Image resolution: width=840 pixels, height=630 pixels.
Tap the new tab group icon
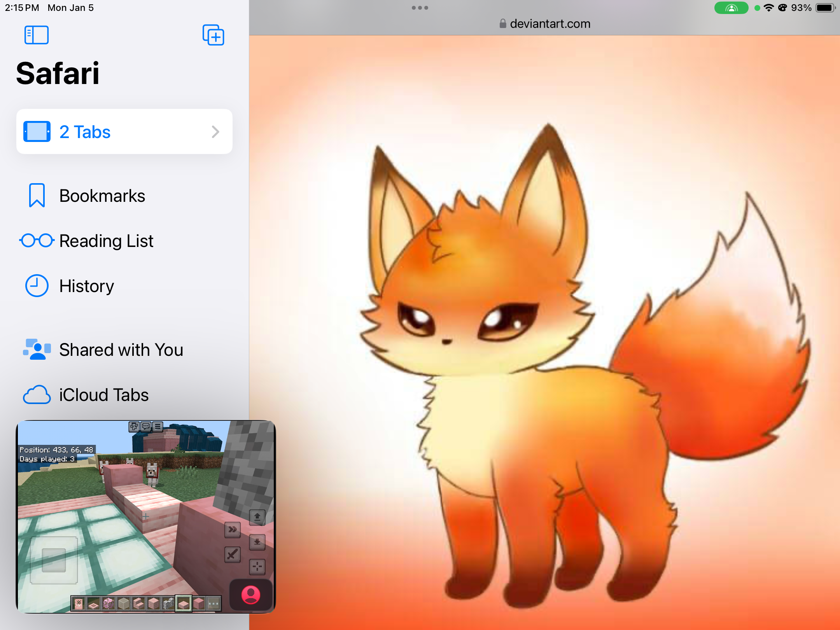click(213, 35)
